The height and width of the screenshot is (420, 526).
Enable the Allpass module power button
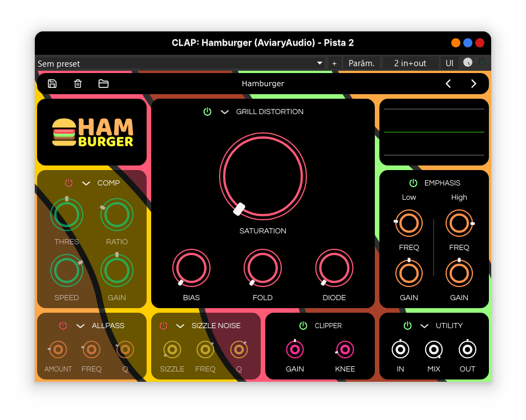[x=63, y=326]
